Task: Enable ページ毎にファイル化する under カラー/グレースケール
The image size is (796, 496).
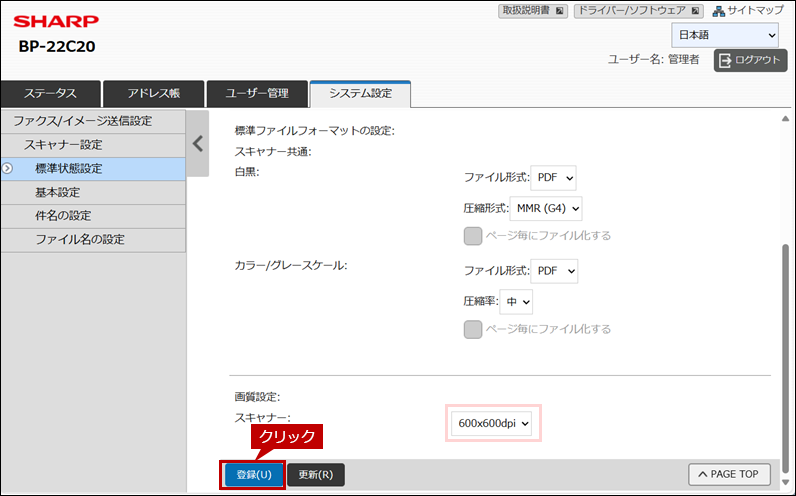Action: pyautogui.click(x=473, y=329)
